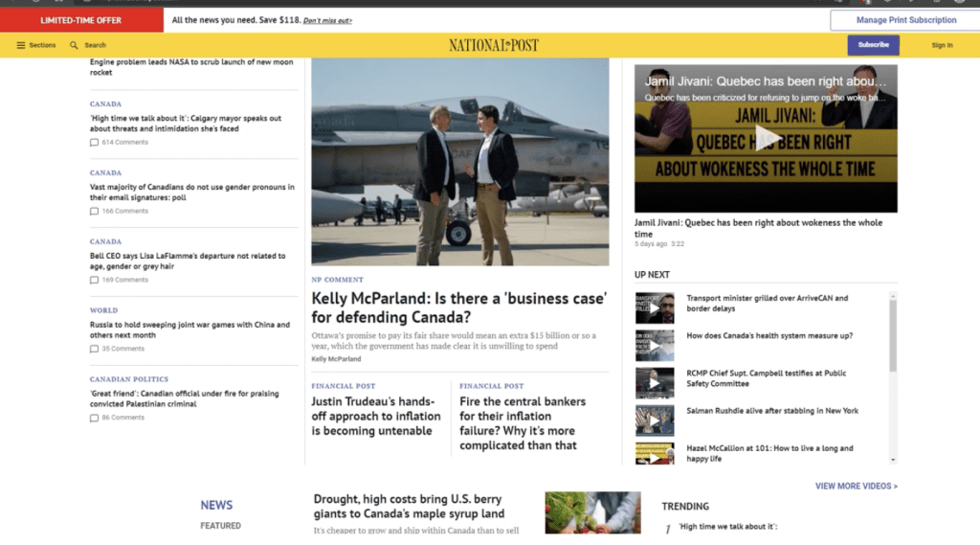Click the Subscribe button

tap(873, 45)
